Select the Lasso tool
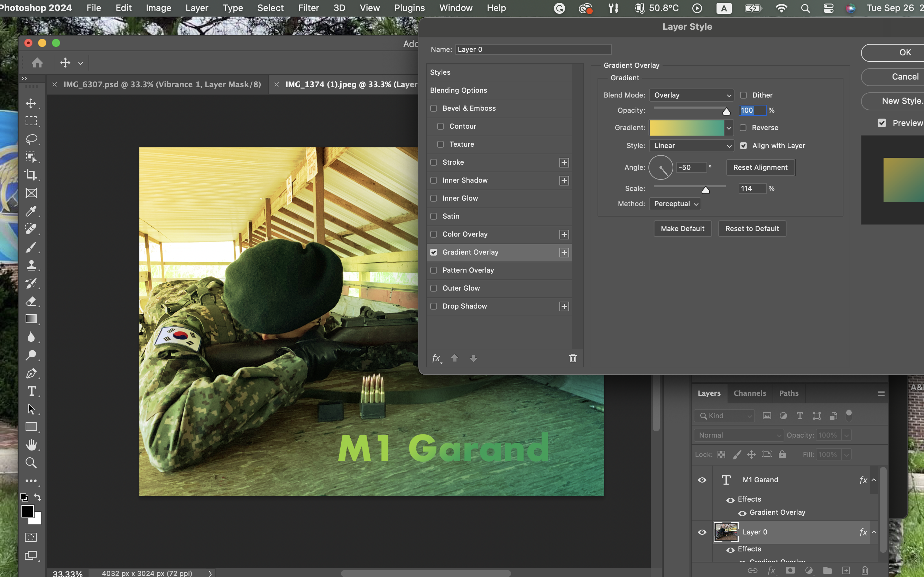Viewport: 924px width, 577px height. coord(31,139)
